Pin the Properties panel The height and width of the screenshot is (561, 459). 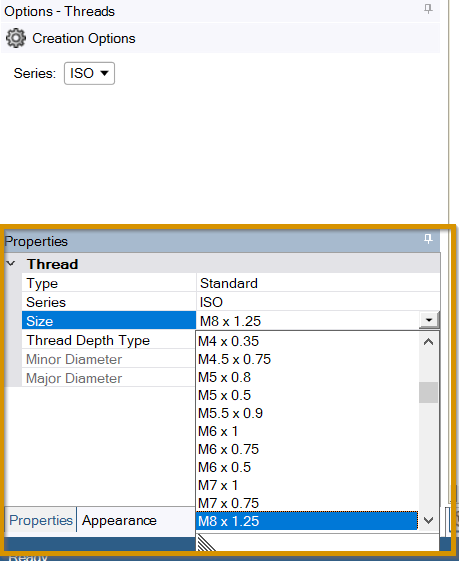point(428,239)
